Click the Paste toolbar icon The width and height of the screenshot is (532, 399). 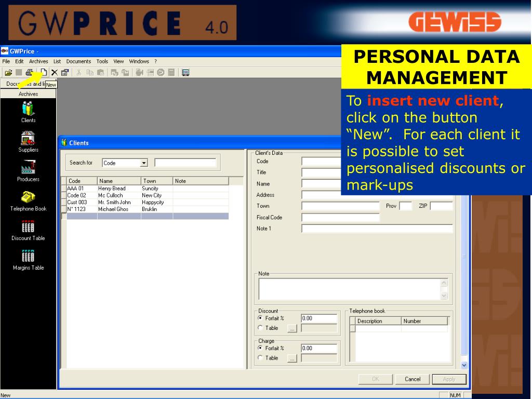(x=100, y=72)
